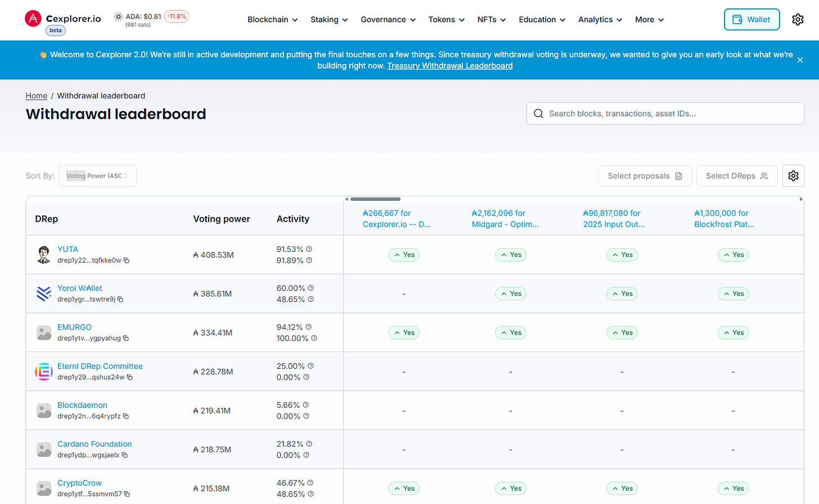Expand the More menu
Viewport: 819px width, 504px height.
coord(650,20)
